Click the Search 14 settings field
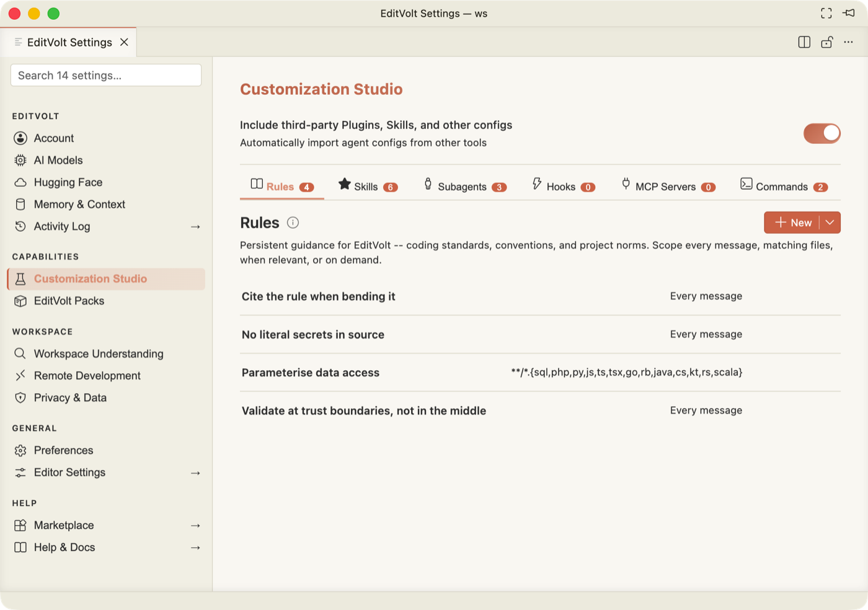Screen dimensions: 868x610 106,75
